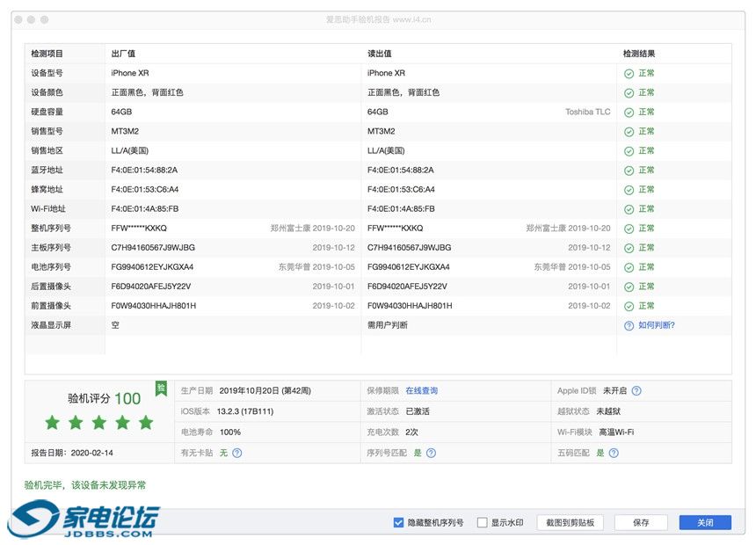The image size is (756, 545).
Task: Click the 未越狱 jailbreak status
Action: coord(608,411)
